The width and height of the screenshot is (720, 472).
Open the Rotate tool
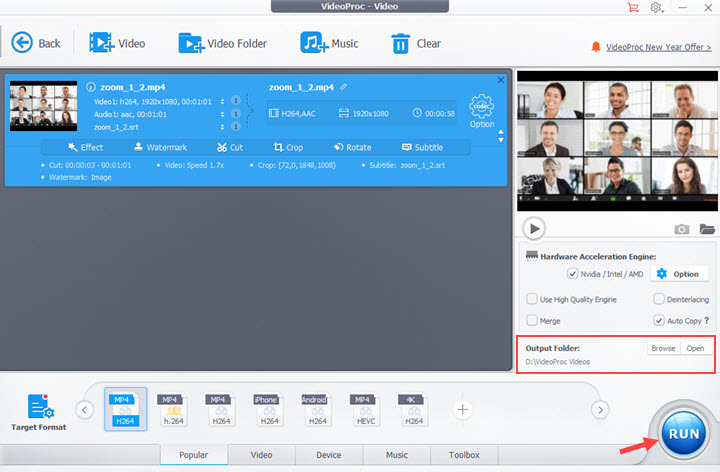(353, 147)
